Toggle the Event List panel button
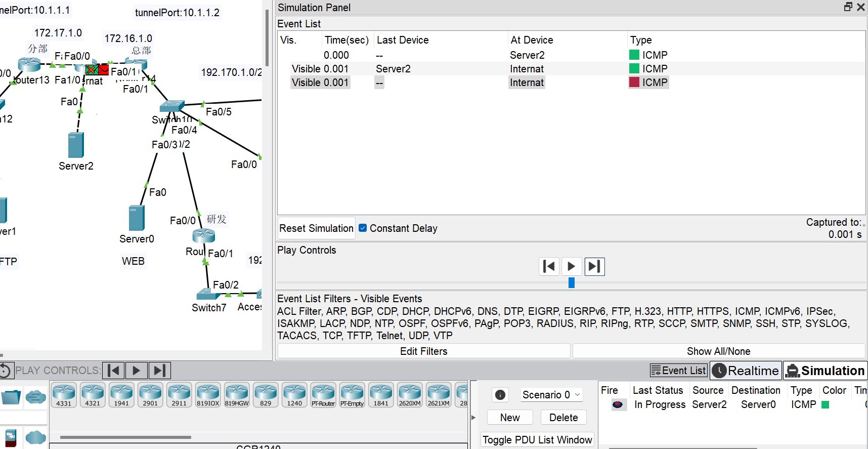Viewport: 868px width, 449px height. tap(678, 371)
